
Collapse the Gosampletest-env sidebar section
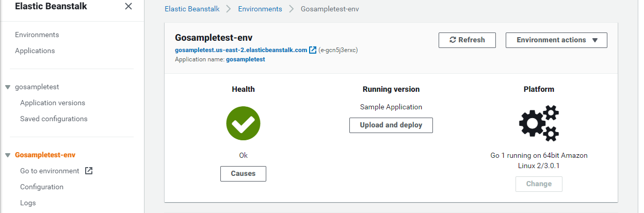[8, 155]
